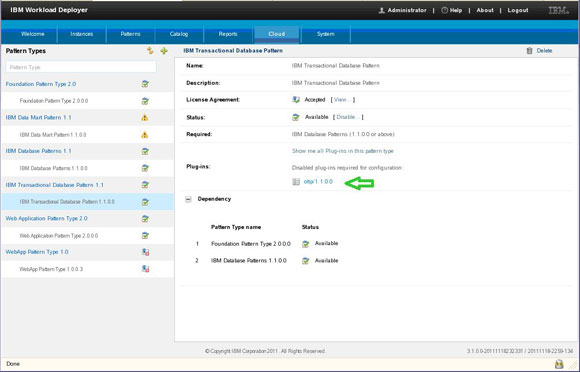Click status icon beside IBM Database Patterns 1.1
Screen dimensions: 580x372
pos(145,151)
